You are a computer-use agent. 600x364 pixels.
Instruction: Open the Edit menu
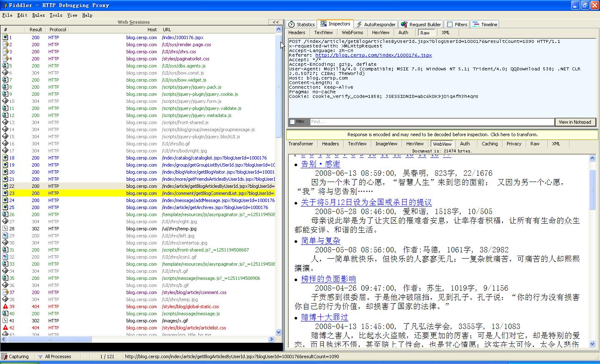click(22, 15)
